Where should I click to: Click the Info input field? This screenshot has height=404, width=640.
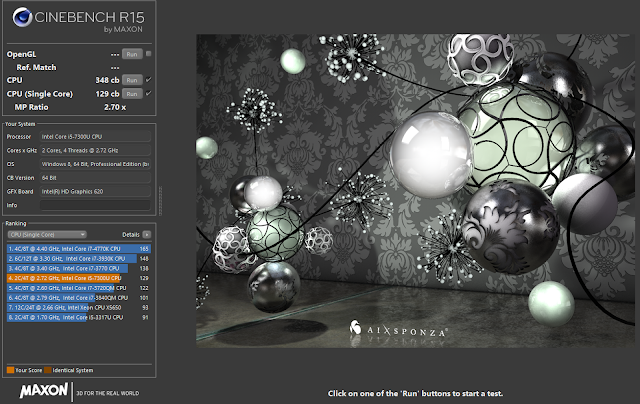coord(95,205)
